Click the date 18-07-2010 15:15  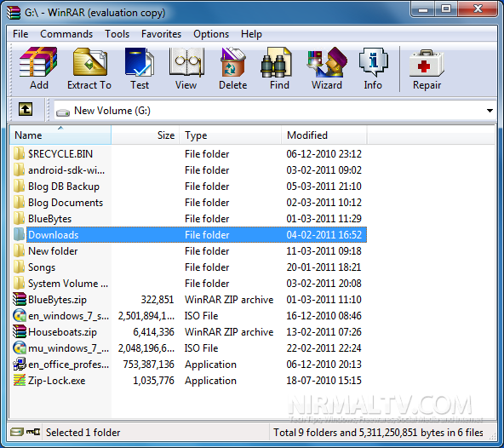pos(324,380)
